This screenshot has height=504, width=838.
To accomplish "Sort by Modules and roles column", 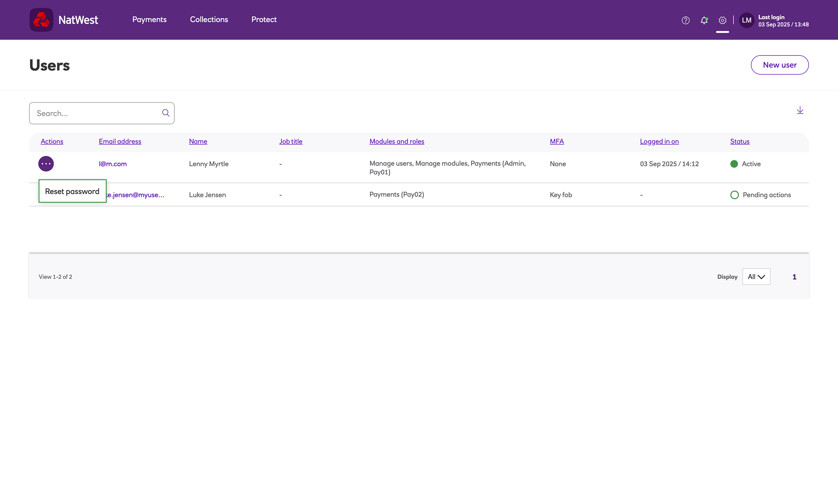I will coord(396,141).
